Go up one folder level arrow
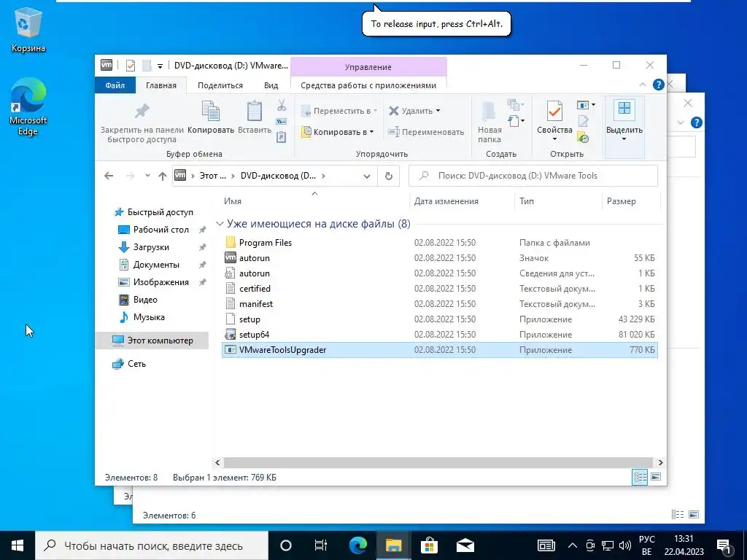Image resolution: width=747 pixels, height=560 pixels. tap(163, 176)
